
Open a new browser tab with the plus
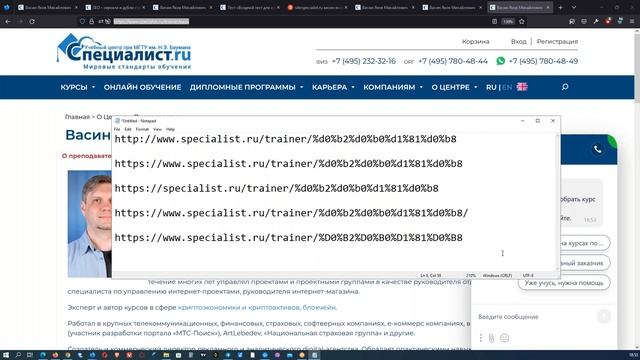[x=560, y=7]
